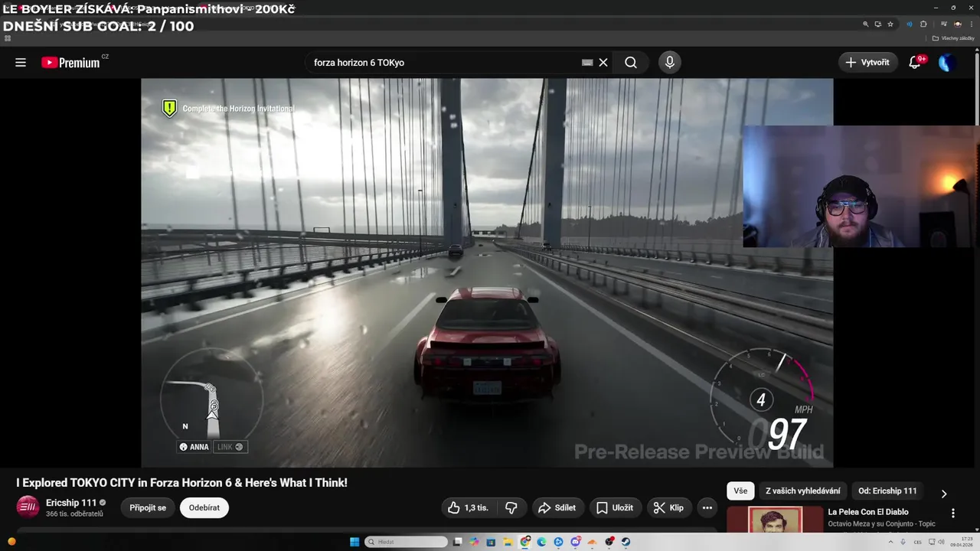The width and height of the screenshot is (980, 551).
Task: Run search with the magnifier button
Action: 631,63
